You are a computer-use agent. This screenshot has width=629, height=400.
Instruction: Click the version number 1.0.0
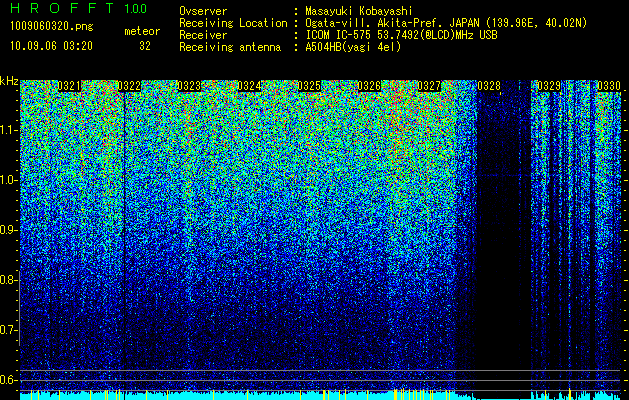coord(135,9)
